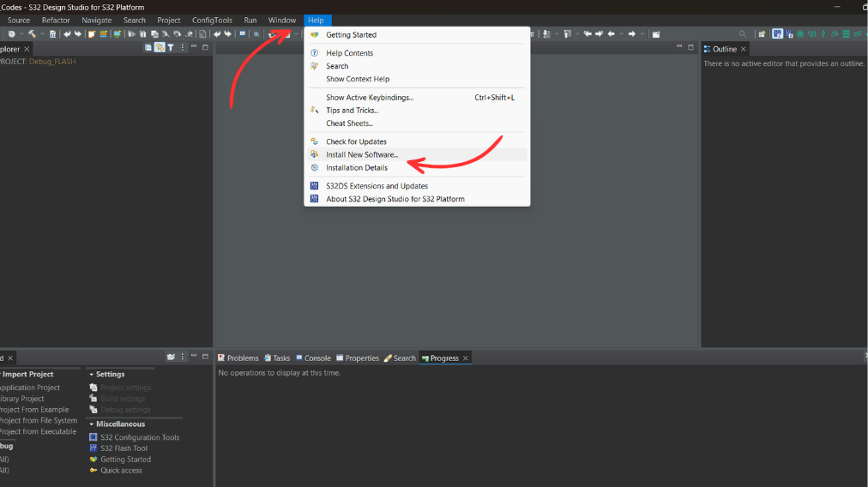Toggle the highlighted S32 perspective button

[x=777, y=34]
